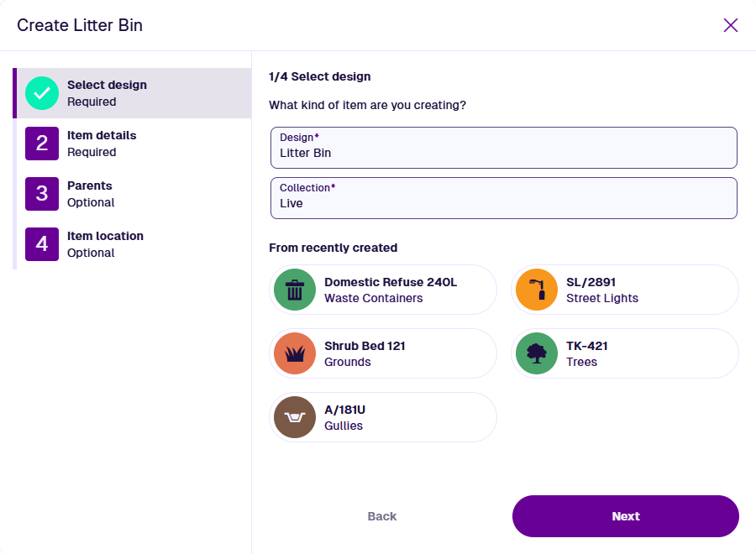Close the Create Litter Bin dialog

click(731, 25)
